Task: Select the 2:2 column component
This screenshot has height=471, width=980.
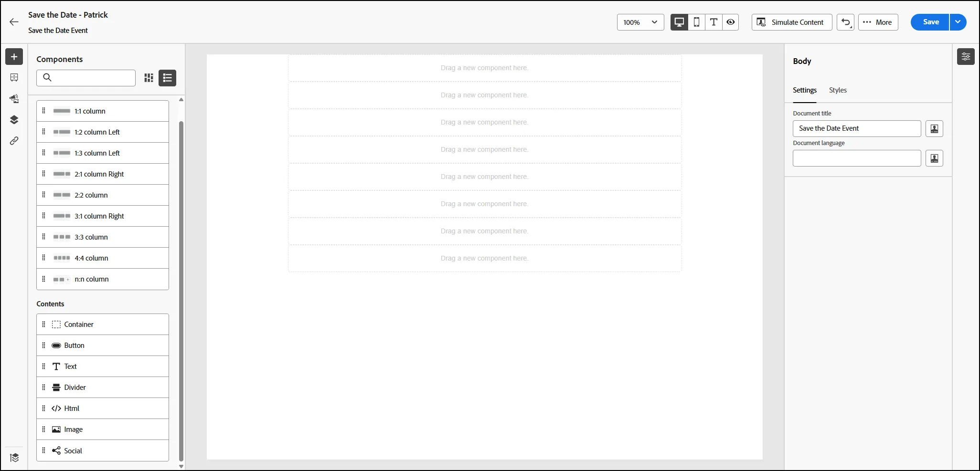Action: tap(103, 195)
